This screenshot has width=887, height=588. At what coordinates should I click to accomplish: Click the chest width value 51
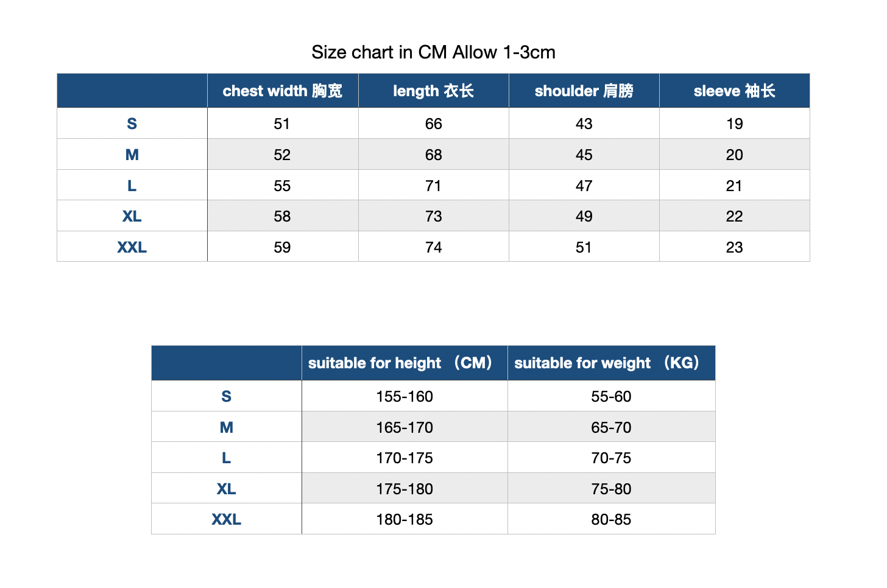click(282, 124)
